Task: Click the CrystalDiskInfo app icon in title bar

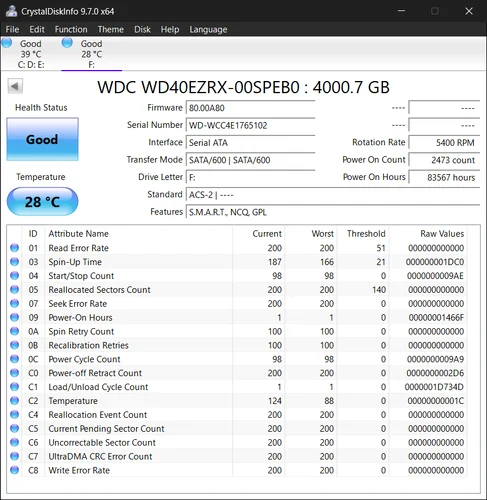Action: coord(11,11)
